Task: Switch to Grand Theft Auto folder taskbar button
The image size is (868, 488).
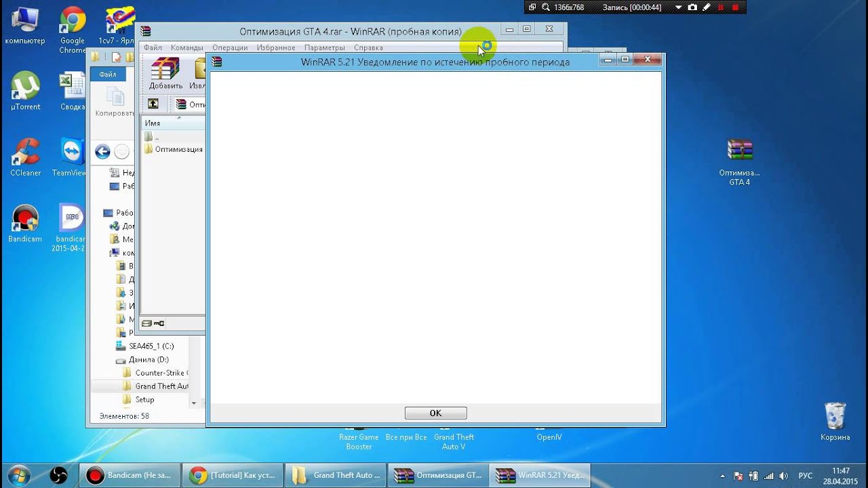Action: pos(336,475)
